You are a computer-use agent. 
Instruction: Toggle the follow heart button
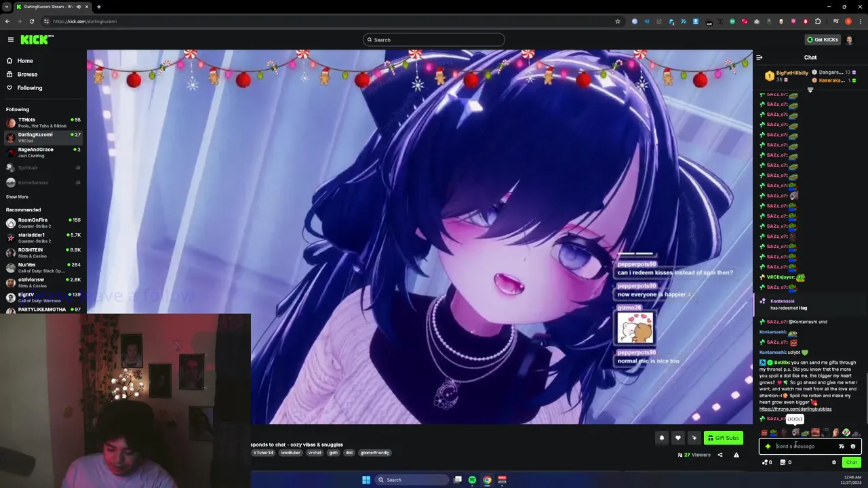pos(677,438)
